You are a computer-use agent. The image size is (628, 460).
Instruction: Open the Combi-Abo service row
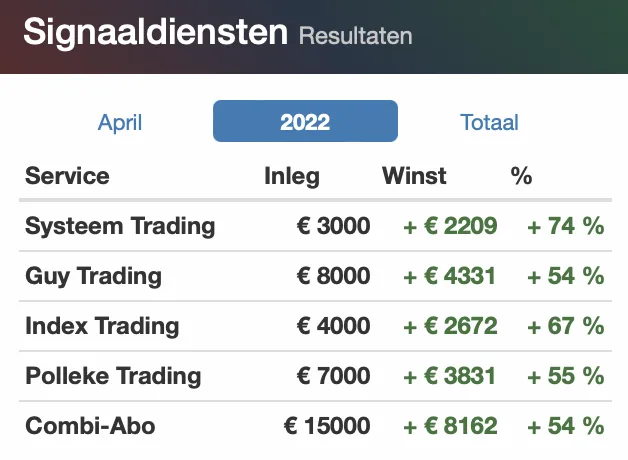(315, 426)
